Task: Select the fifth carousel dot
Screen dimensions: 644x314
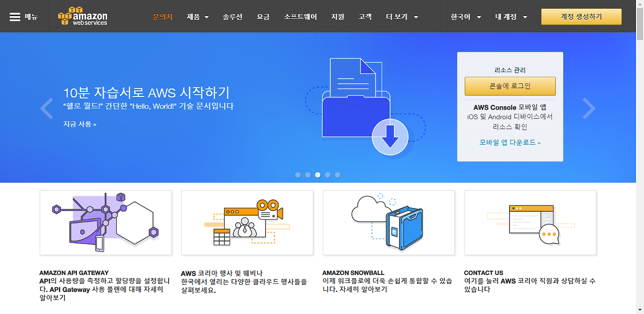Action: coord(338,175)
